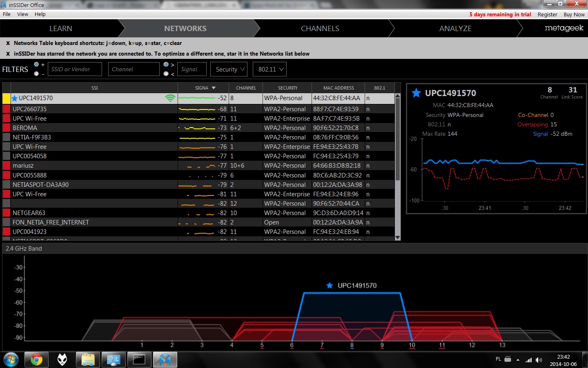Select the BEROMA network row
Screen dimensions: 588x368
coord(198,128)
